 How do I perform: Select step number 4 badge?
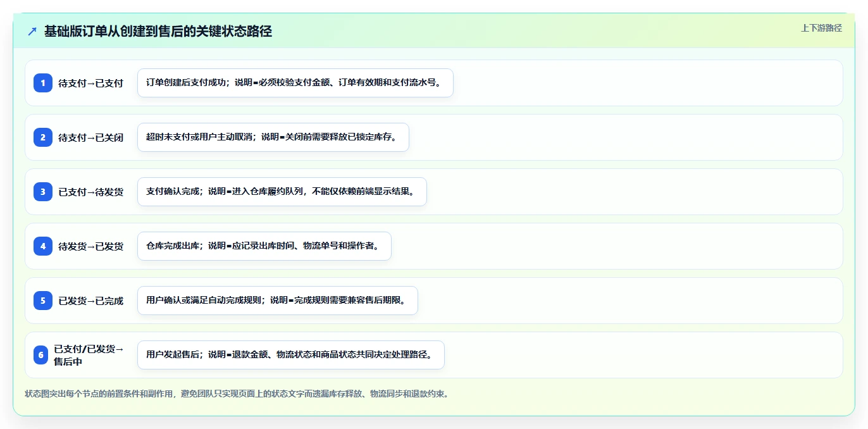click(43, 246)
